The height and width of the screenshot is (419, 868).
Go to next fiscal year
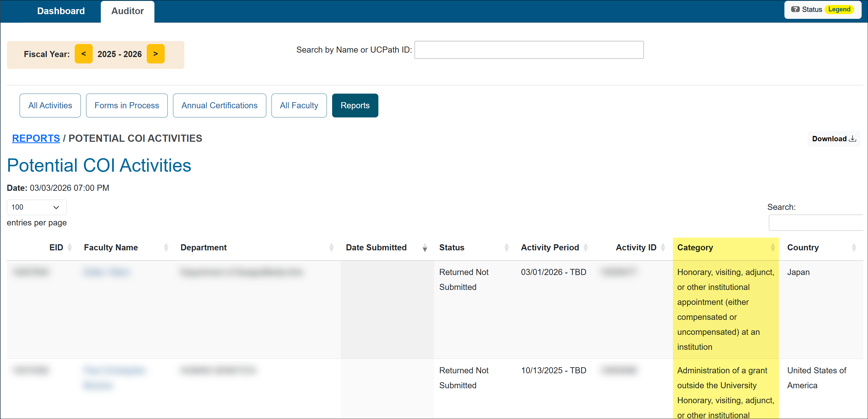(x=155, y=54)
